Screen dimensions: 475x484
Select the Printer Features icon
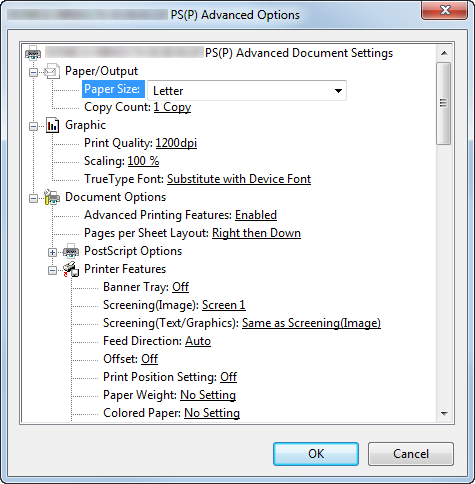(x=71, y=269)
